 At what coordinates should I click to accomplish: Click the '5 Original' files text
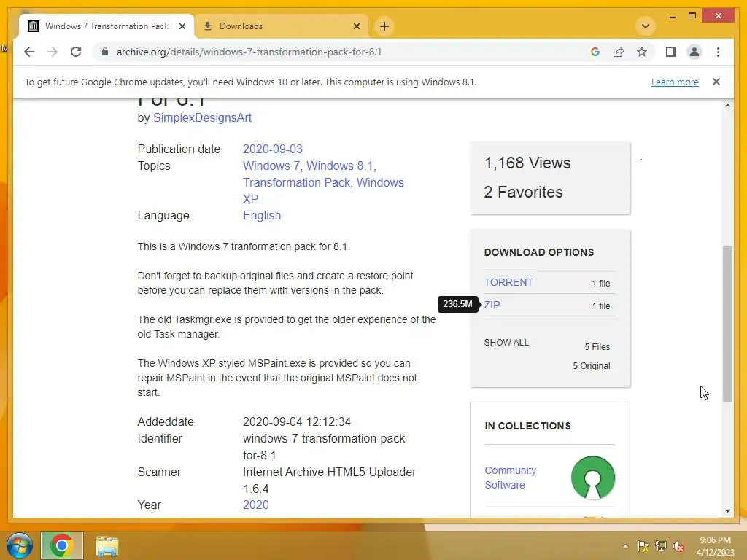tap(591, 366)
